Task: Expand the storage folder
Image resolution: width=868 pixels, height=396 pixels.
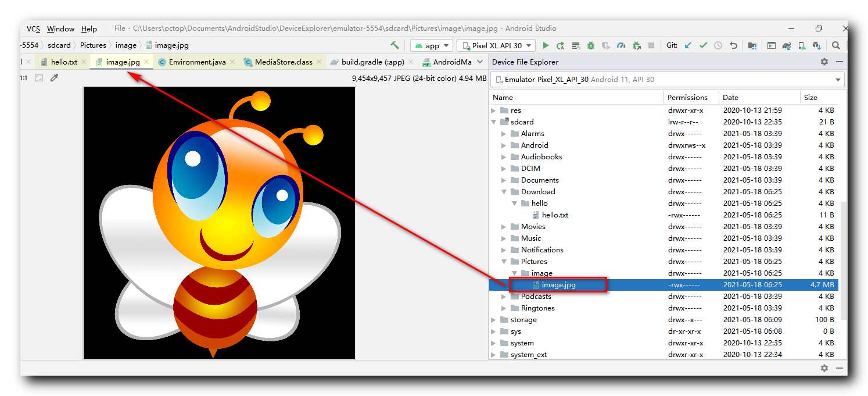Action: [x=494, y=320]
